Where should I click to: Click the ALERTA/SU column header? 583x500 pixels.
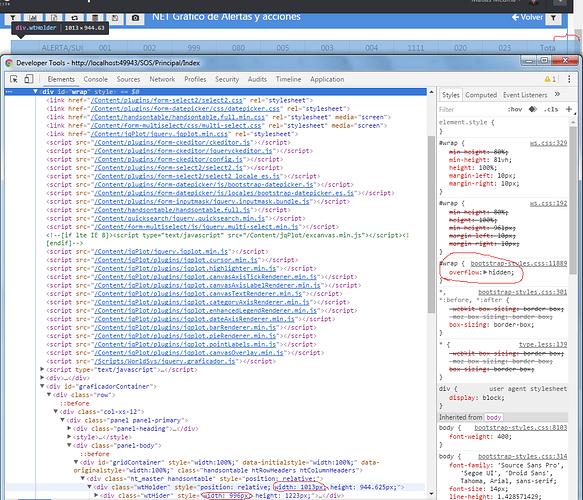(61, 48)
